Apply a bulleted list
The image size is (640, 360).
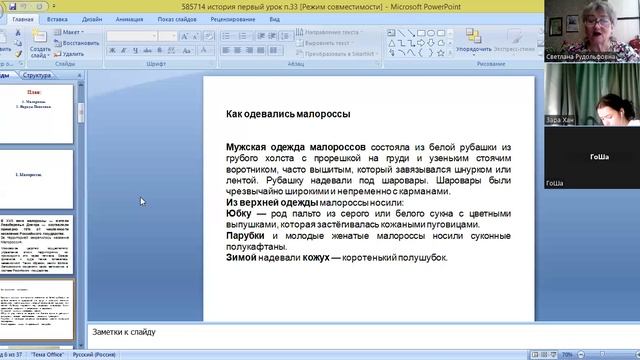click(x=226, y=36)
